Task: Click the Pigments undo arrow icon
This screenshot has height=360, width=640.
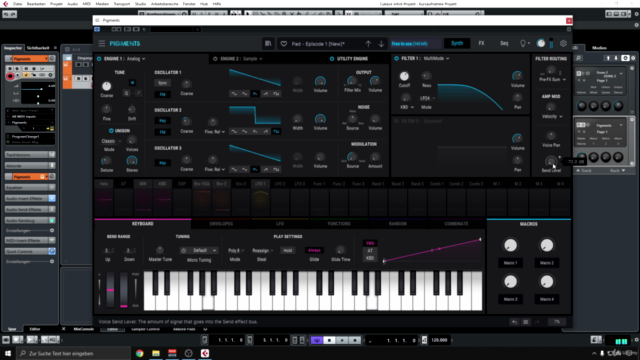Action: pos(514,322)
